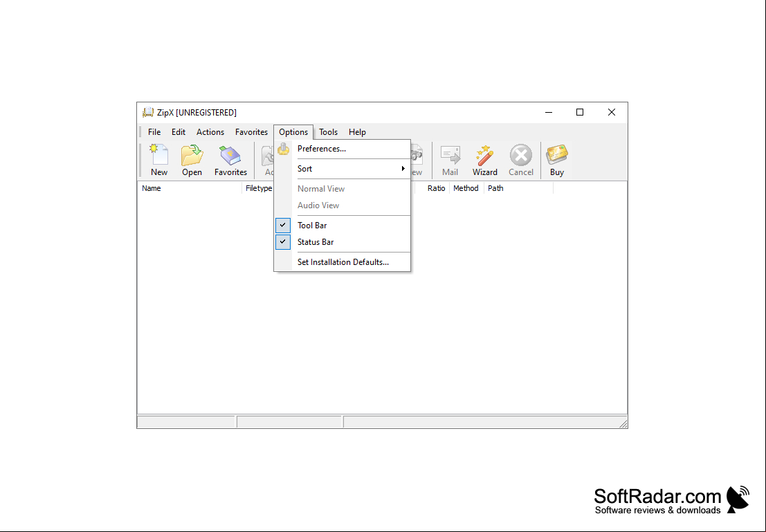Expand the Sort submenu
The height and width of the screenshot is (532, 766).
(x=342, y=169)
